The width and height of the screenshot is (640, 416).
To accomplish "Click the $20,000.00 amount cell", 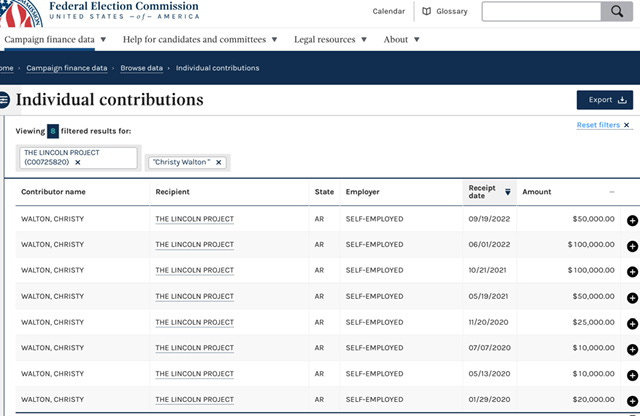I will pos(593,400).
